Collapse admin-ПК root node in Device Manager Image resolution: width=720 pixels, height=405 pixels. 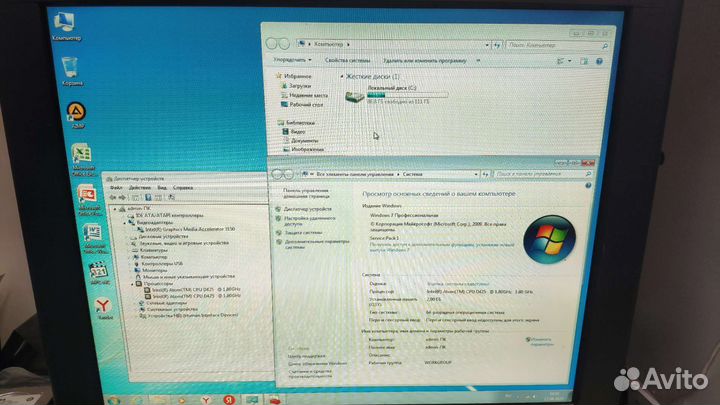point(115,209)
